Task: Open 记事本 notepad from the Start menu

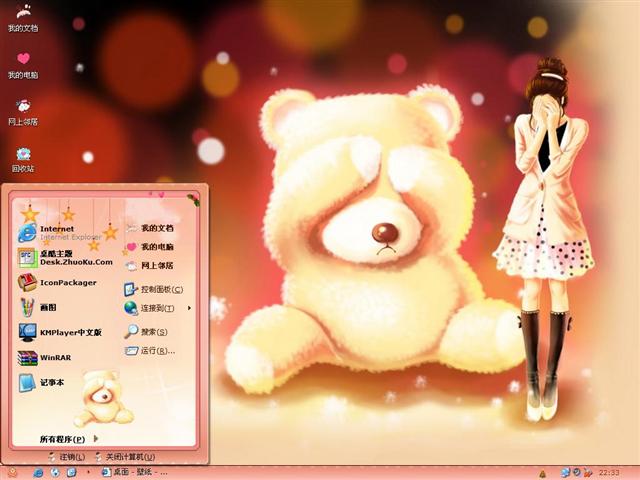Action: [x=42, y=382]
